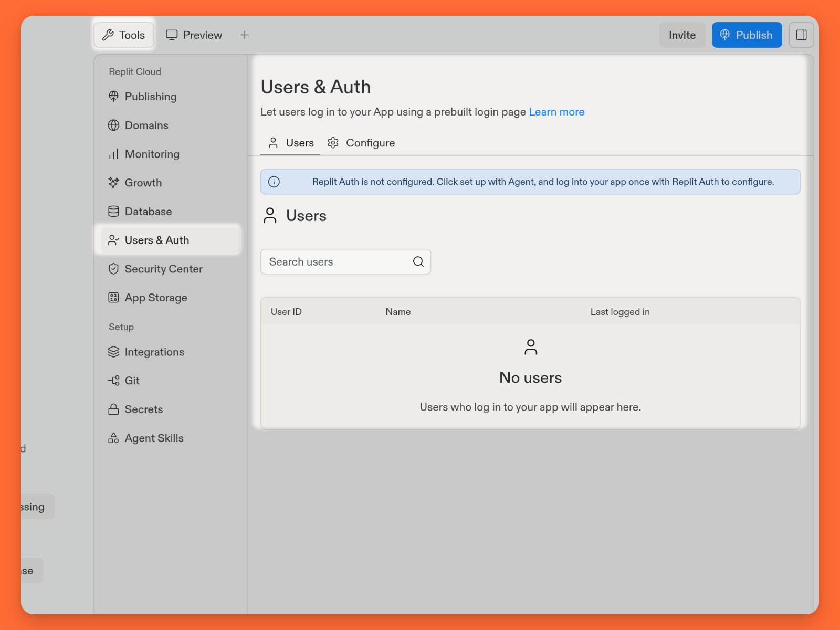Screen dimensions: 840x630
Task: Click the Configure gear icon
Action: (333, 143)
